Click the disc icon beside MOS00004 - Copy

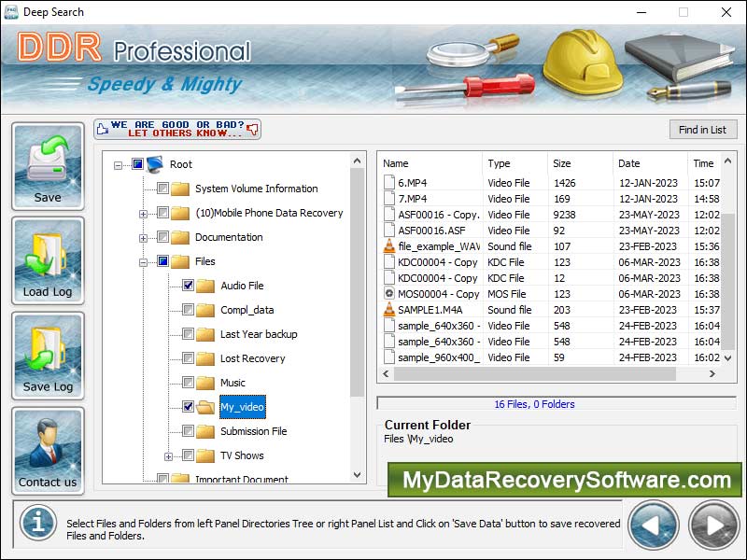point(388,293)
